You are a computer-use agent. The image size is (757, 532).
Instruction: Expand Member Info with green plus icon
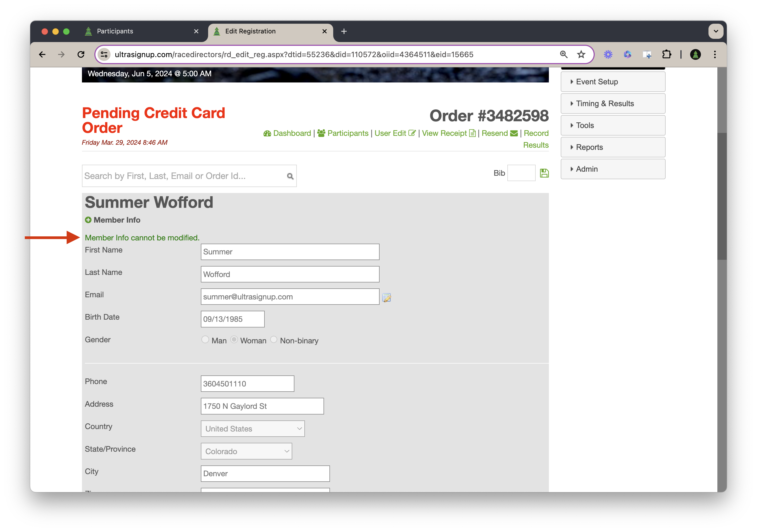(x=88, y=220)
